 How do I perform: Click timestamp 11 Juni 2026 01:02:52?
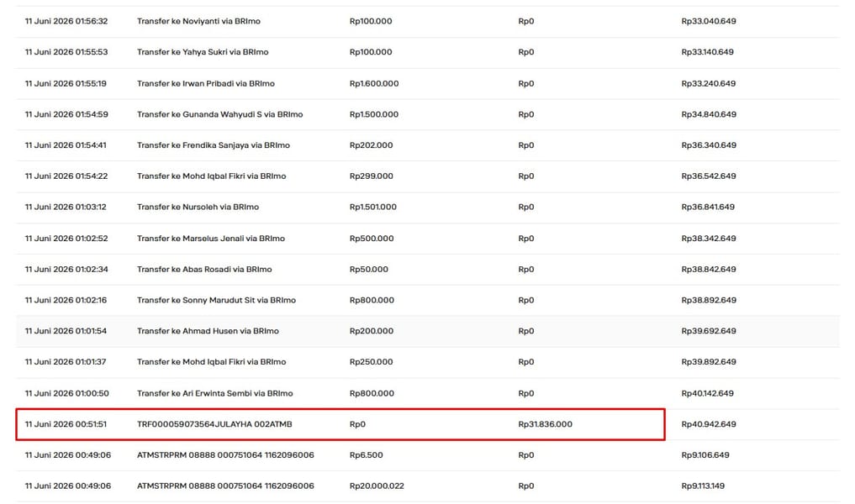coord(66,239)
